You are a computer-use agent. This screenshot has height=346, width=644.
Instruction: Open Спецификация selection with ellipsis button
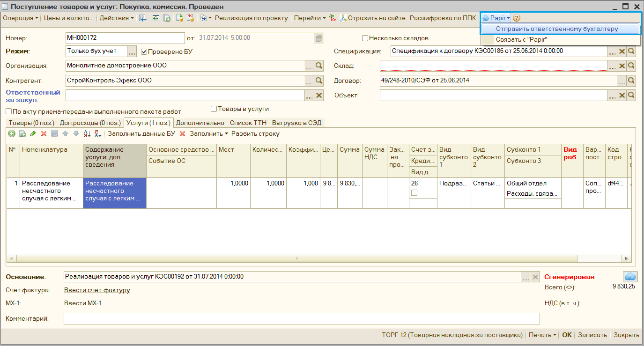point(613,52)
